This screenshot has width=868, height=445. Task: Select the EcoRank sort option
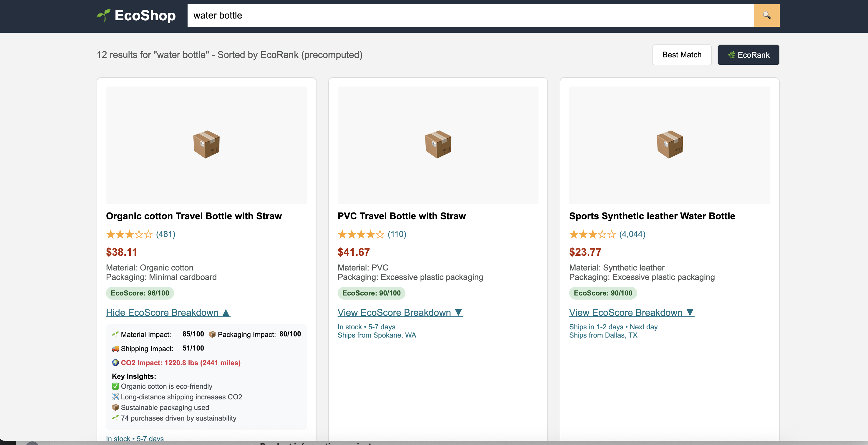[x=748, y=55]
